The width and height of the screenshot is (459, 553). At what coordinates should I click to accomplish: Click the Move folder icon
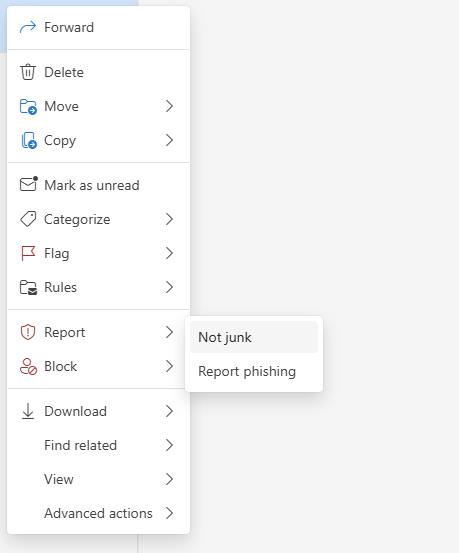coord(28,106)
